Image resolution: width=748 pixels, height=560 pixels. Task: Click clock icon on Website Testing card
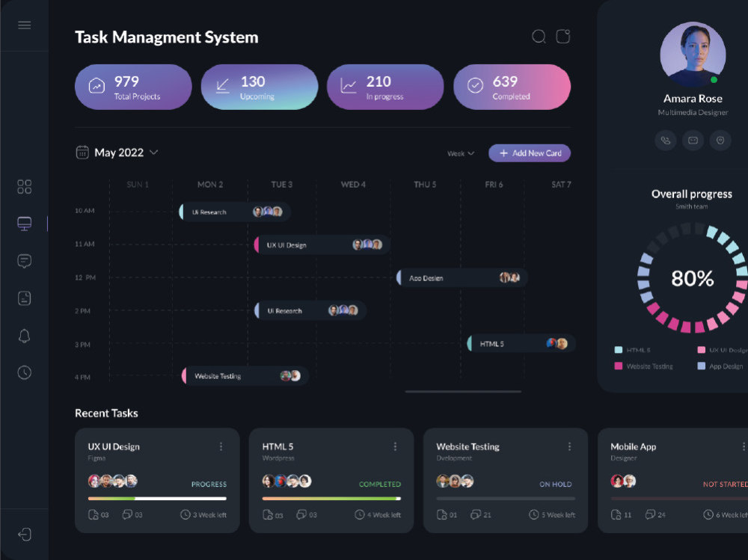pyautogui.click(x=534, y=514)
